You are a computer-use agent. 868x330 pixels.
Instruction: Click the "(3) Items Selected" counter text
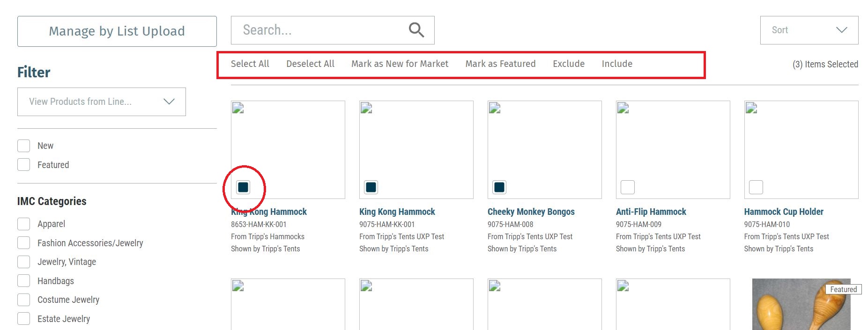point(825,64)
